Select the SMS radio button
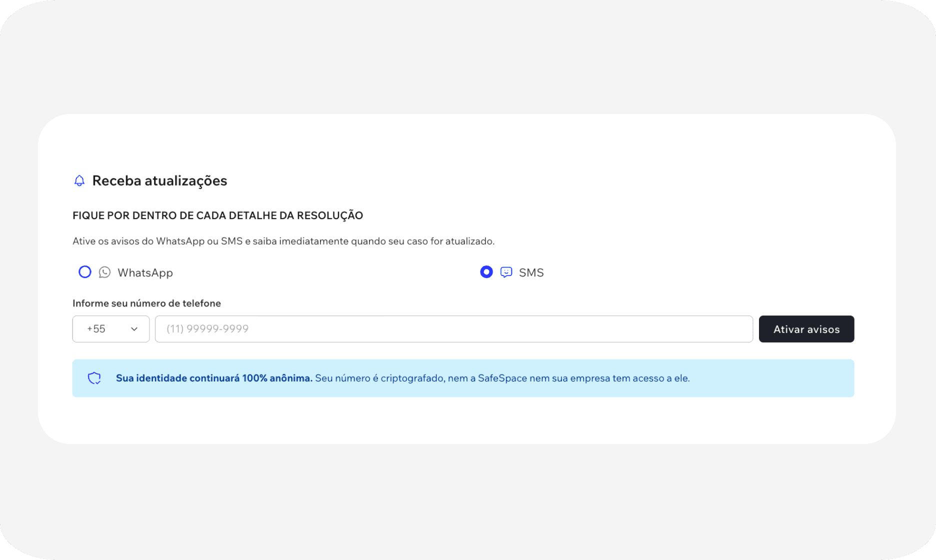This screenshot has width=936, height=560. 486,272
